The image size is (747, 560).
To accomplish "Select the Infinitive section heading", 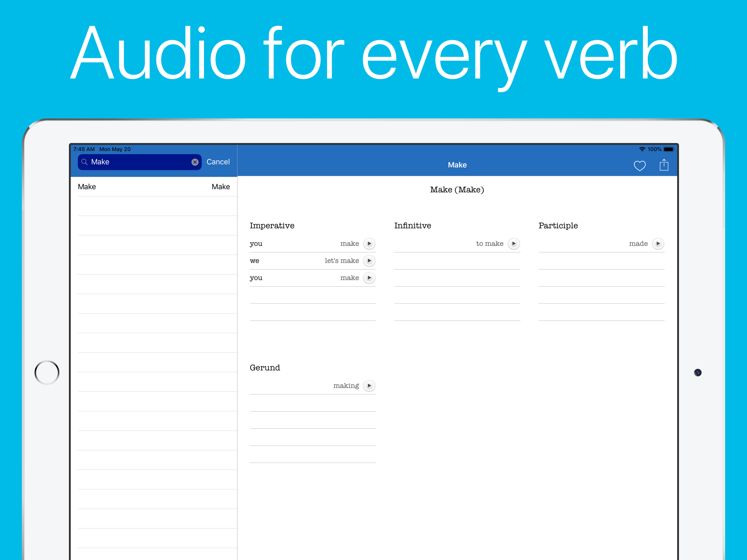I will [412, 226].
